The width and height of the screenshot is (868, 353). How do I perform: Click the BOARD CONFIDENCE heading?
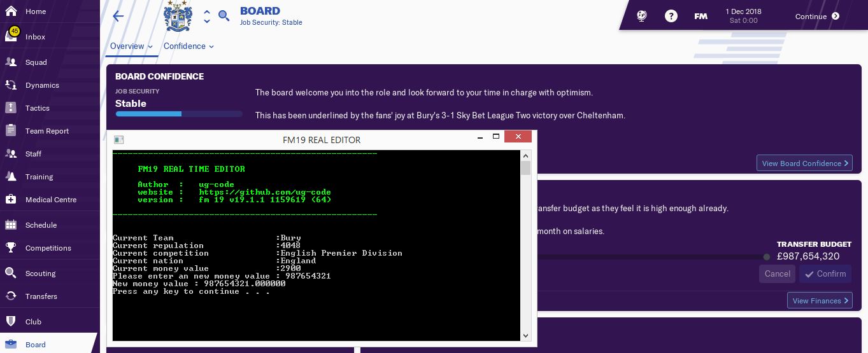159,76
